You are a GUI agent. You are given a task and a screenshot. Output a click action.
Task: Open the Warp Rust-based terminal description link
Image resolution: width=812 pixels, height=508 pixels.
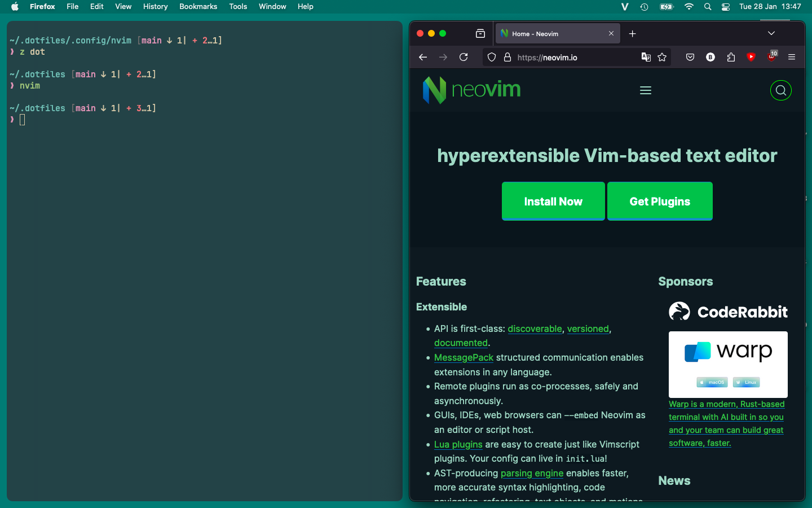point(726,423)
